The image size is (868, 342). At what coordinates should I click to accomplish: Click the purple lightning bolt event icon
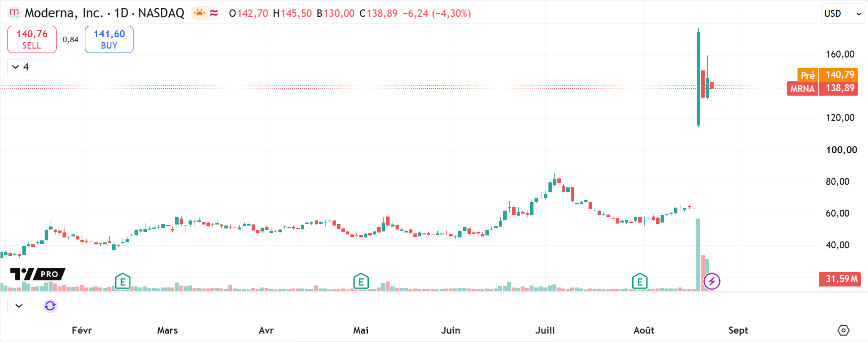pyautogui.click(x=712, y=282)
